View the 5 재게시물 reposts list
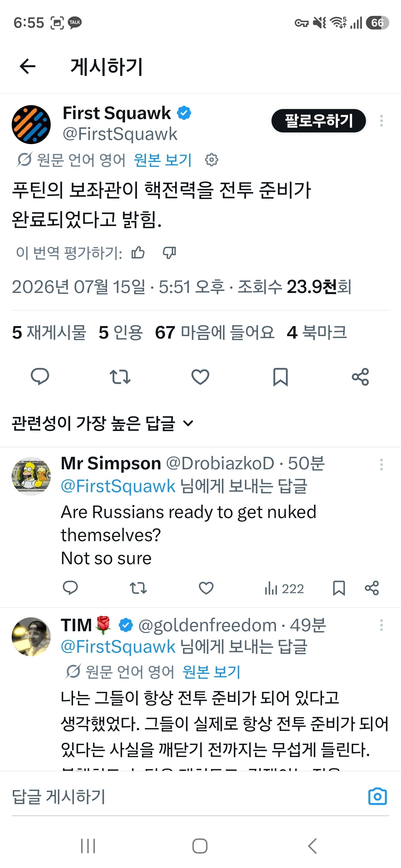Screen dimensions: 401x868 click(x=49, y=332)
